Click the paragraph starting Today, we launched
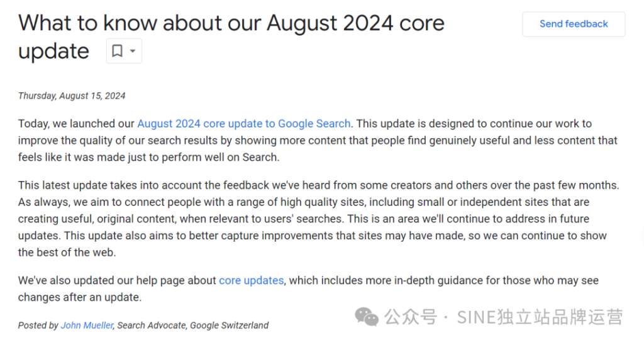 (318, 140)
